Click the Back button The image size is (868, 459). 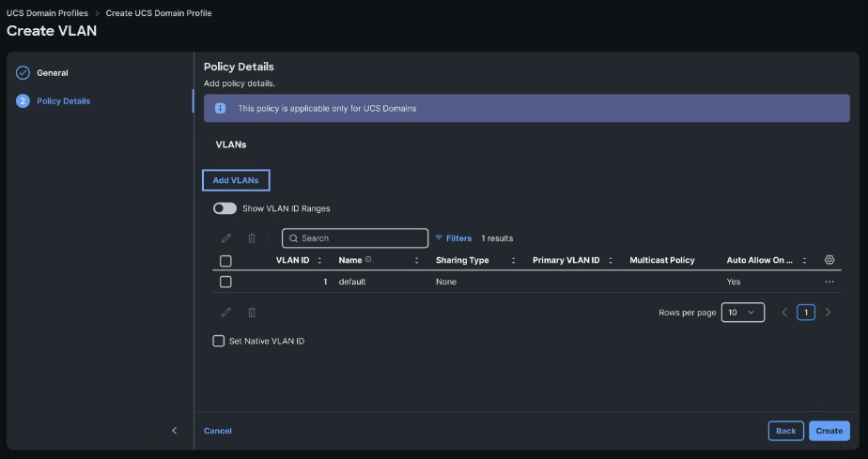pyautogui.click(x=786, y=431)
